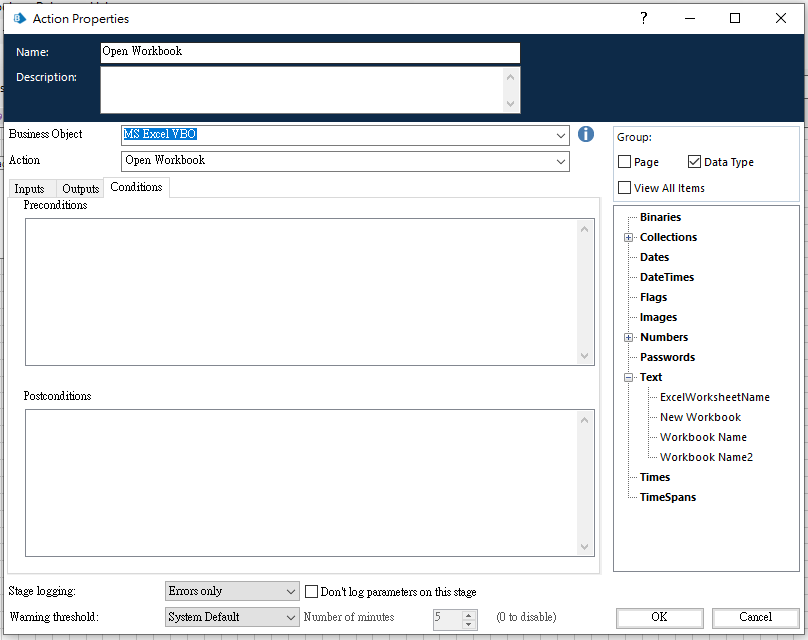Increase the number of minutes with up arrow
Image resolution: width=808 pixels, height=640 pixels.
click(x=468, y=615)
